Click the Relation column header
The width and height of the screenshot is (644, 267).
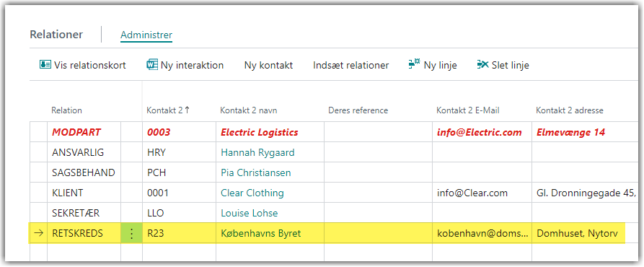[x=66, y=110]
